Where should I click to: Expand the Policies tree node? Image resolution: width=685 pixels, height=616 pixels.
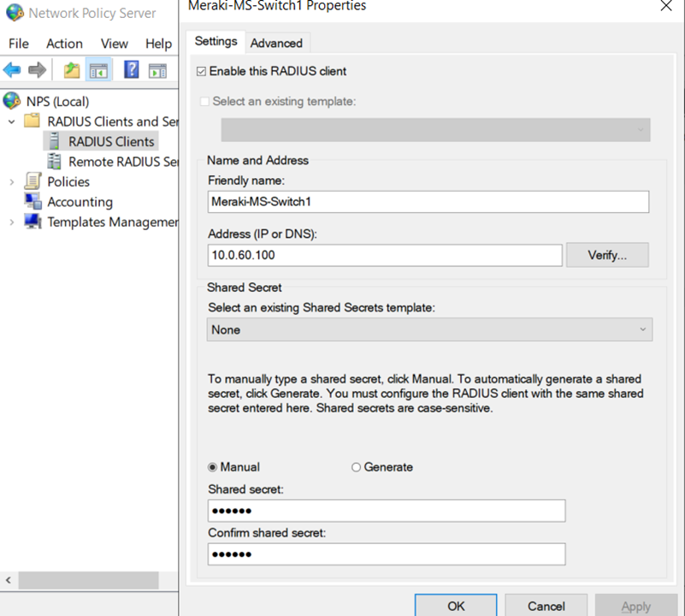click(12, 182)
